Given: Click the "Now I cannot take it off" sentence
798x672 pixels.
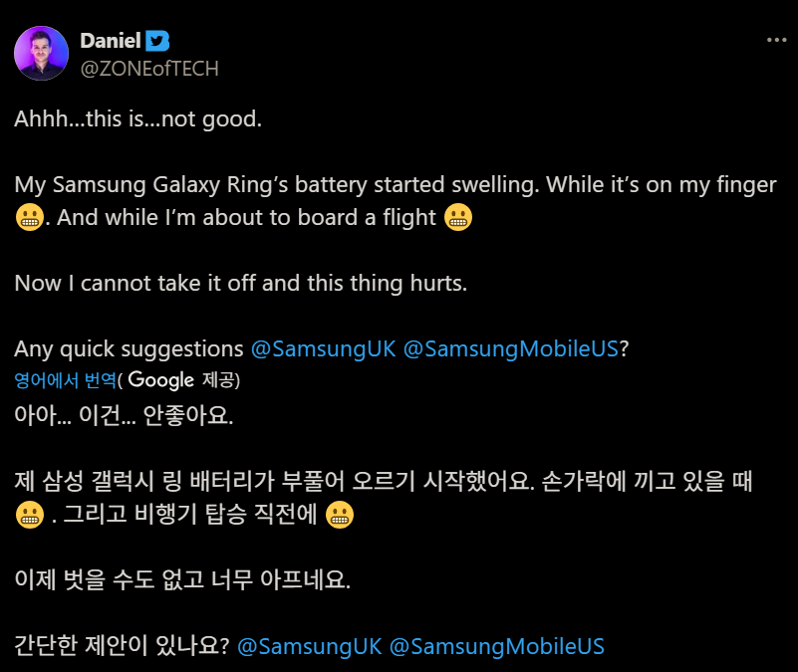Looking at the screenshot, I should tap(240, 283).
